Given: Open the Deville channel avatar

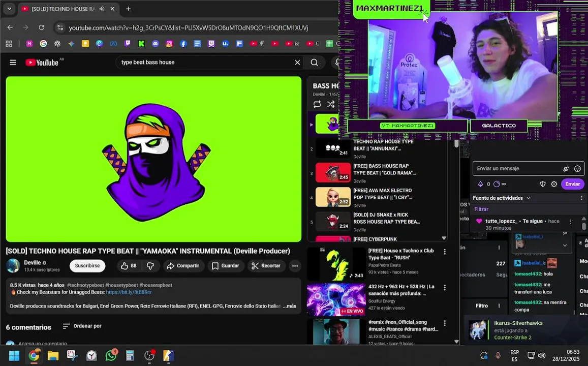Looking at the screenshot, I should tap(13, 265).
